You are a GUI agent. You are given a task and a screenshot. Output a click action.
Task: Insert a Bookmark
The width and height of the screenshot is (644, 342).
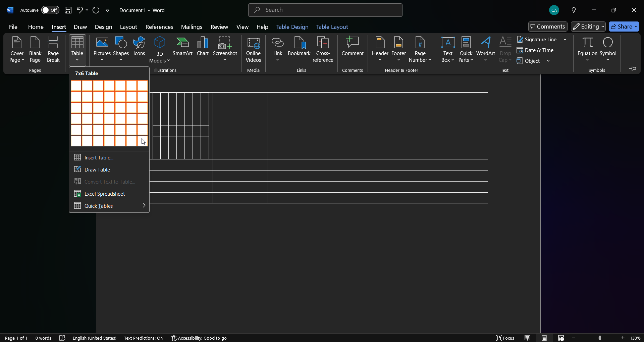click(299, 46)
